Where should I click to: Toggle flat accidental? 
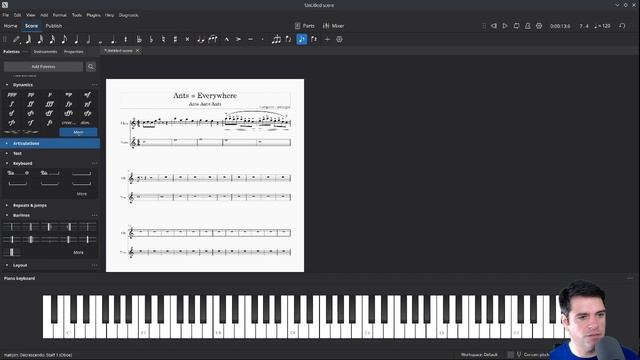click(151, 40)
